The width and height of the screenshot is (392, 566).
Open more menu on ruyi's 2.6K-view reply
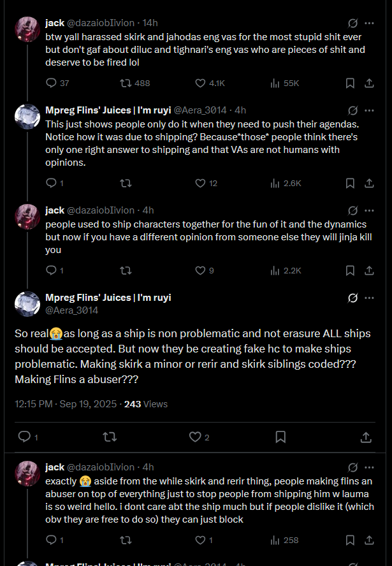tap(369, 110)
